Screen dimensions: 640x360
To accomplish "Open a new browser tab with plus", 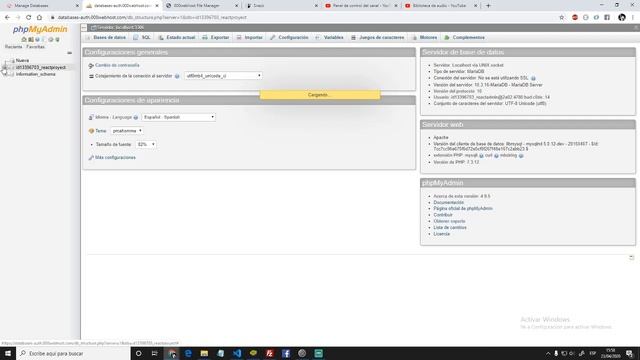I will pyautogui.click(x=488, y=6).
